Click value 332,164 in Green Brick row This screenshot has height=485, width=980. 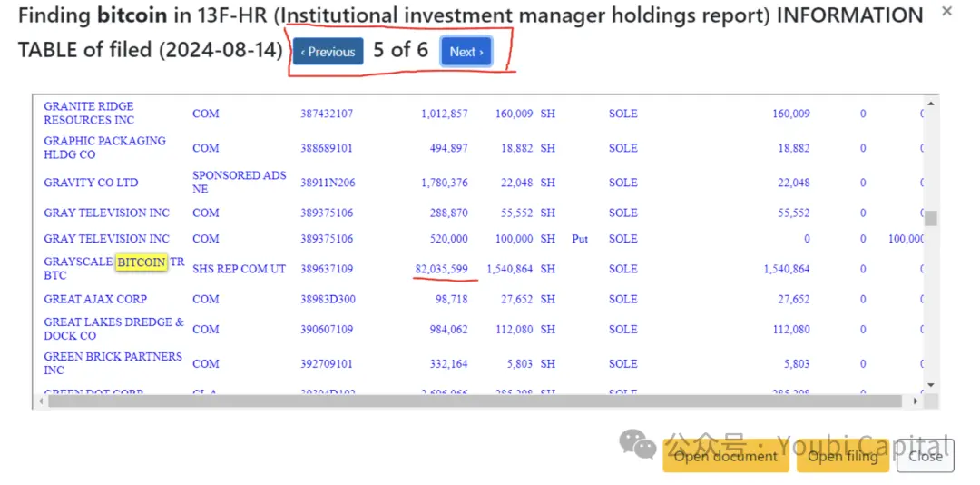pyautogui.click(x=449, y=363)
